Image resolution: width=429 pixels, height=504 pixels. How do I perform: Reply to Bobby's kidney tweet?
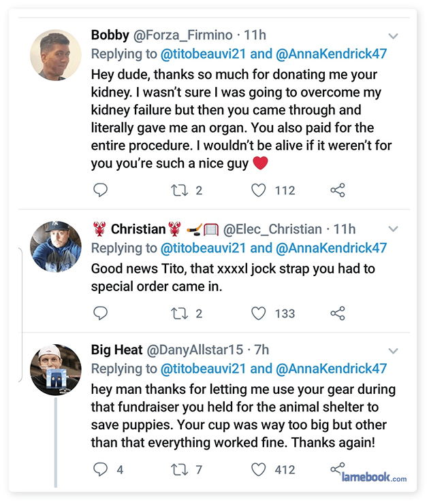point(101,190)
